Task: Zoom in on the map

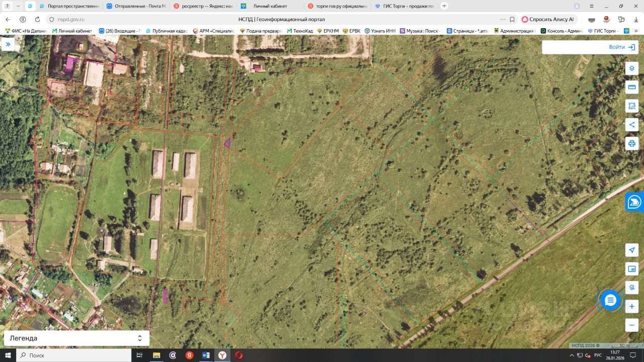Action: (632, 306)
